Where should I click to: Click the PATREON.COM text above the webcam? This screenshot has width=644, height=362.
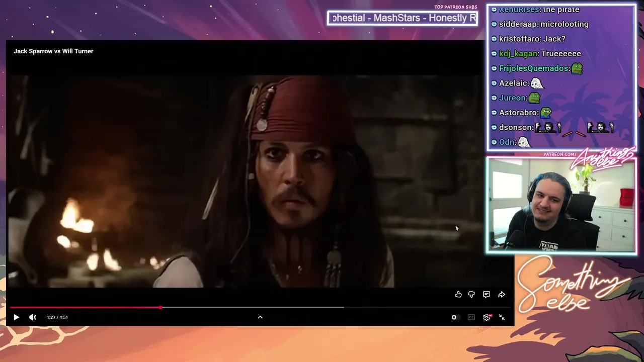coord(560,154)
